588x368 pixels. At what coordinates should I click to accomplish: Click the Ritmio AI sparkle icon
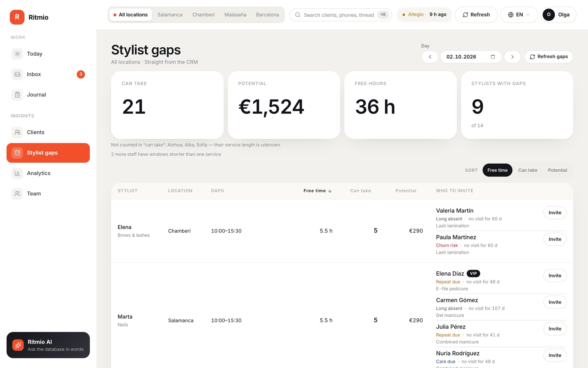(18, 345)
